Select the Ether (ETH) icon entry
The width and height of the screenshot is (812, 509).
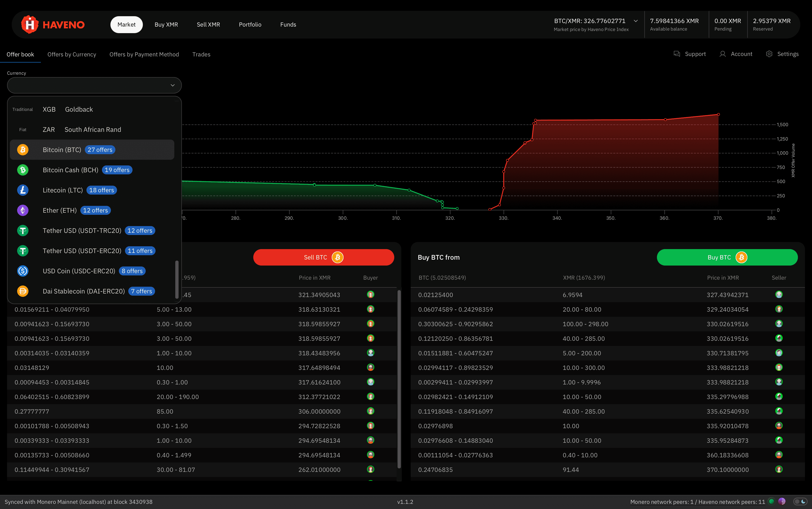23,210
